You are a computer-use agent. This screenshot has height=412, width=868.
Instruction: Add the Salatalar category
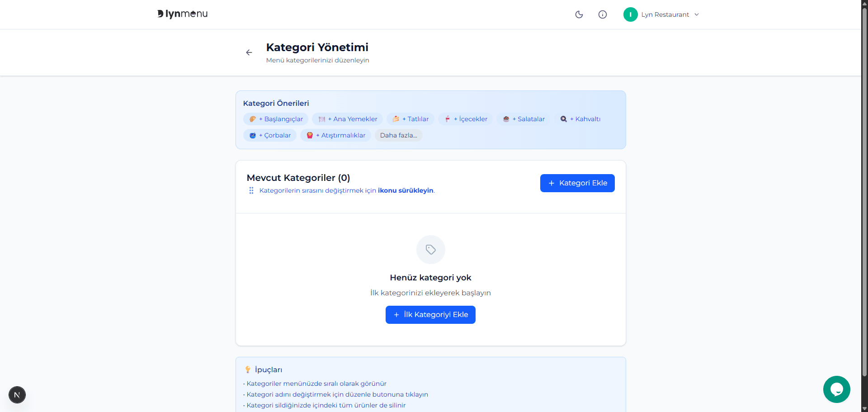[523, 119]
